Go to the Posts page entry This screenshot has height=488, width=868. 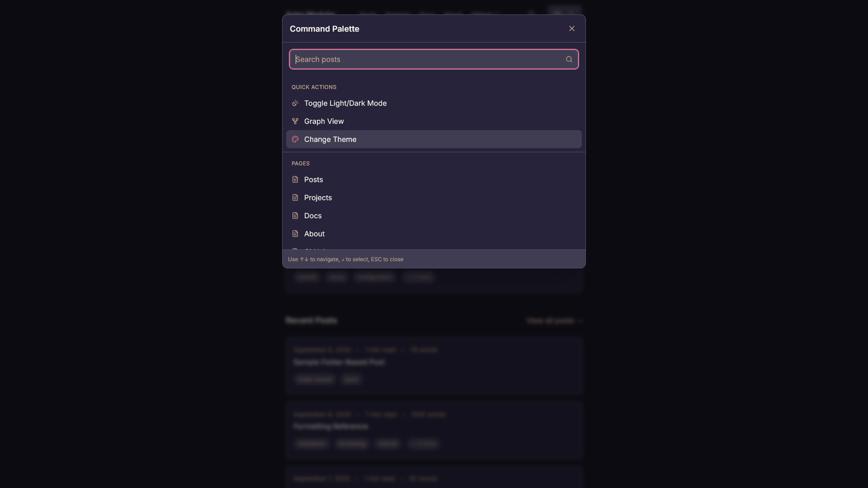click(x=313, y=179)
